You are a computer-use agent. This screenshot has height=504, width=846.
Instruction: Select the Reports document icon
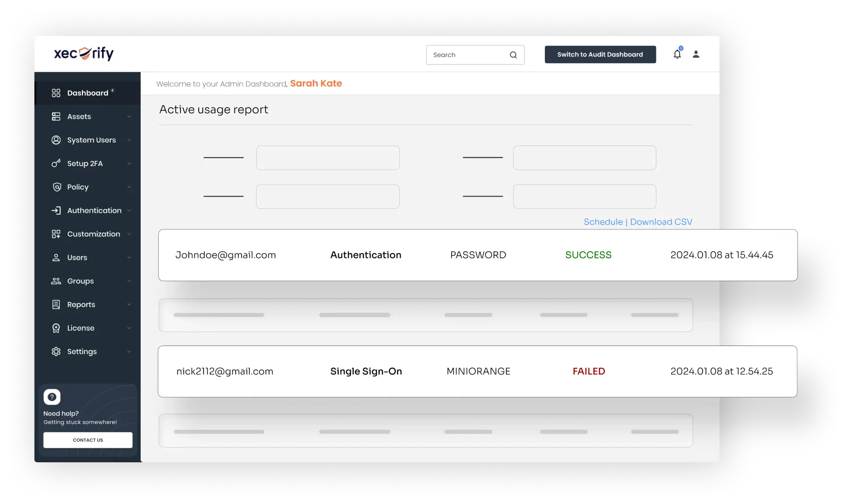[x=56, y=304]
